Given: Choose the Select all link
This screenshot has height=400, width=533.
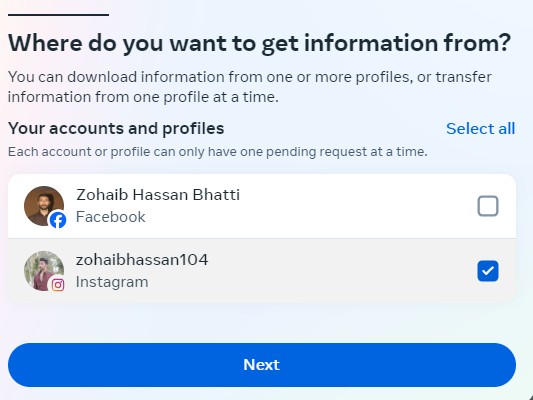Looking at the screenshot, I should click(x=480, y=128).
